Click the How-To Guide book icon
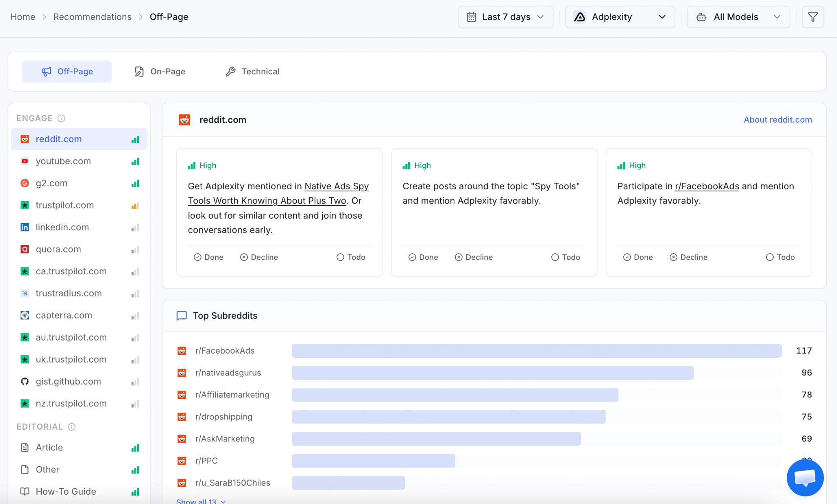The width and height of the screenshot is (837, 504). tap(25, 491)
